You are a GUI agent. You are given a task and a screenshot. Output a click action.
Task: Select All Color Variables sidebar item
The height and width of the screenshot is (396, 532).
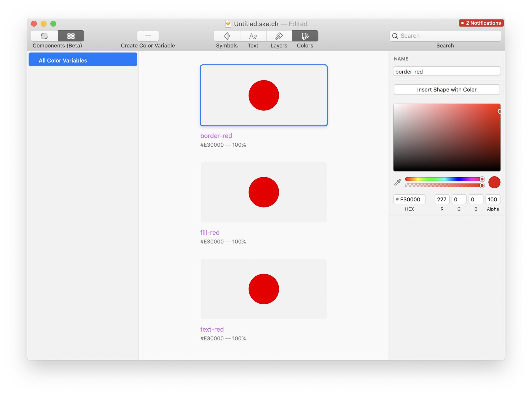[x=83, y=60]
